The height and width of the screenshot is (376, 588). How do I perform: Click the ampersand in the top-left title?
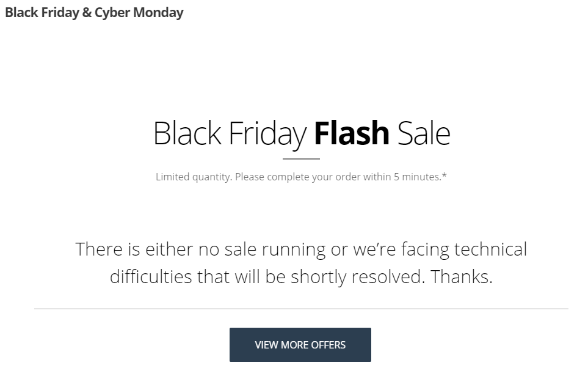pos(88,13)
